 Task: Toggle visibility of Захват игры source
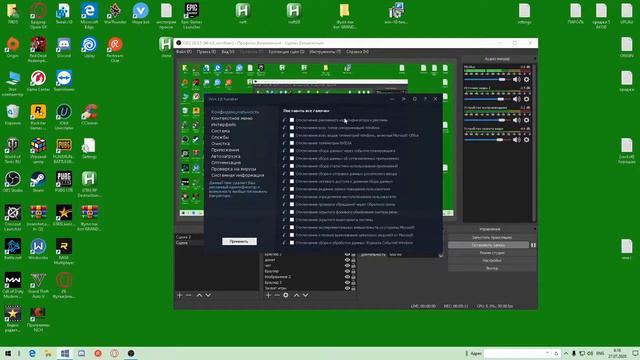coord(347,288)
